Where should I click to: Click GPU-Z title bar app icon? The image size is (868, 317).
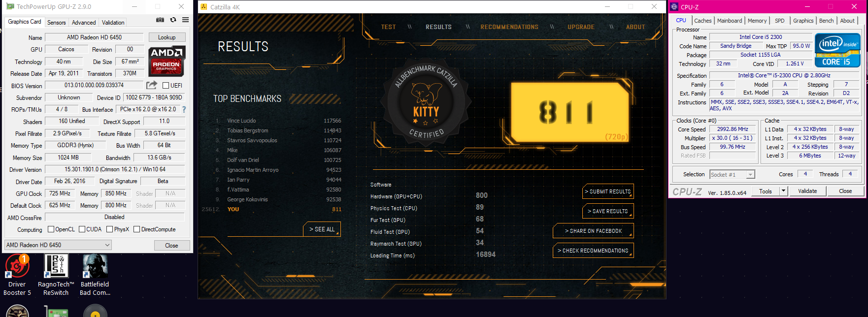10,6
